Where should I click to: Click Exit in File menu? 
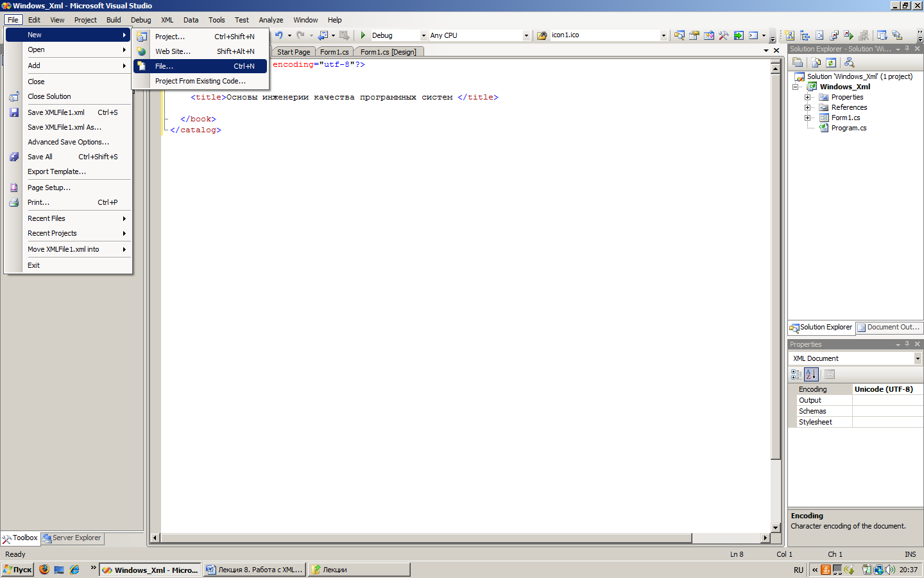68,265
